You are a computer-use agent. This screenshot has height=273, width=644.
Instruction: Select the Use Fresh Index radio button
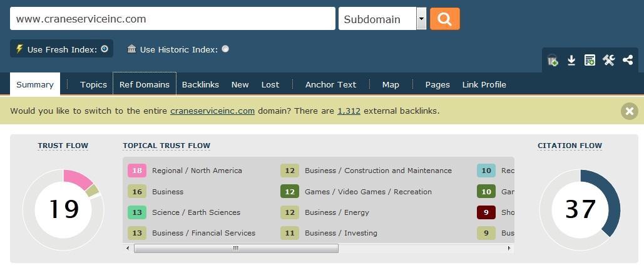[105, 49]
